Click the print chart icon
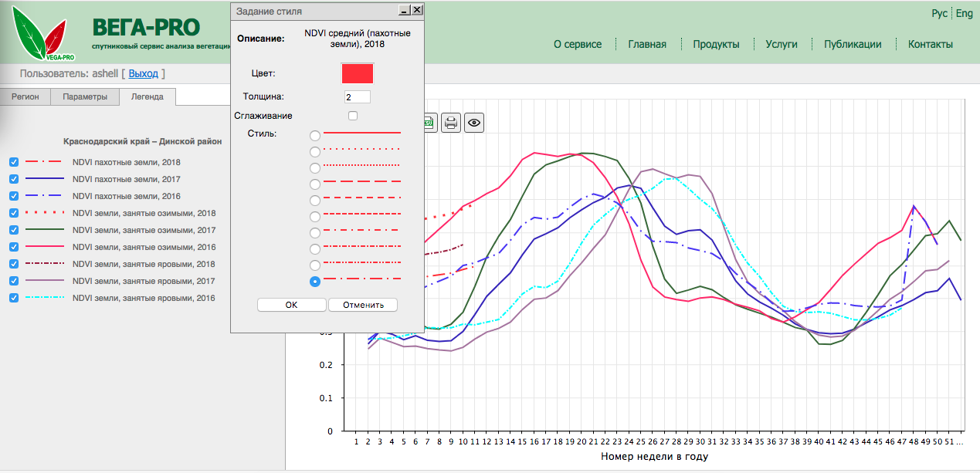The image size is (980, 473). point(451,123)
